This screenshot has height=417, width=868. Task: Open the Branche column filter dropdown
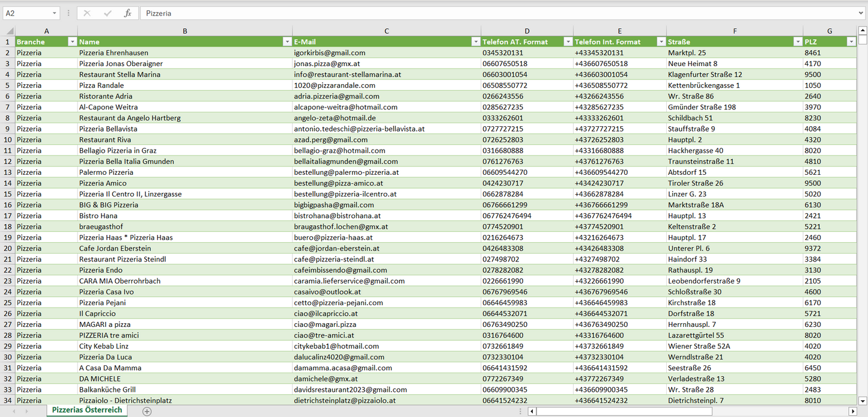[x=72, y=42]
